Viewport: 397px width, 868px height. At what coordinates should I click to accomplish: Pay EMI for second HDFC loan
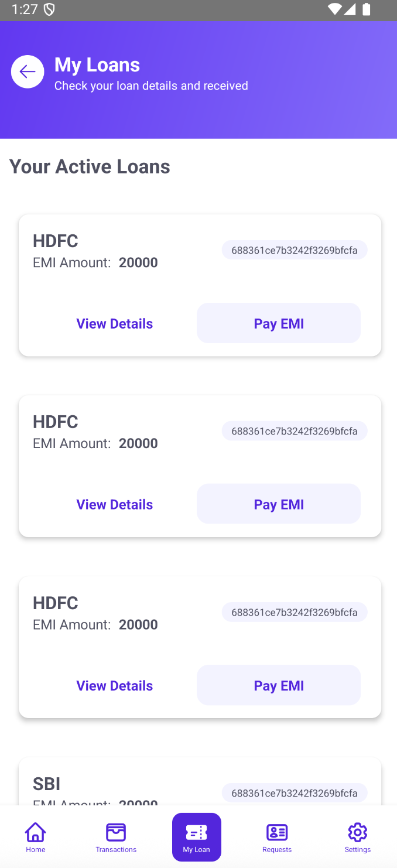[279, 504]
